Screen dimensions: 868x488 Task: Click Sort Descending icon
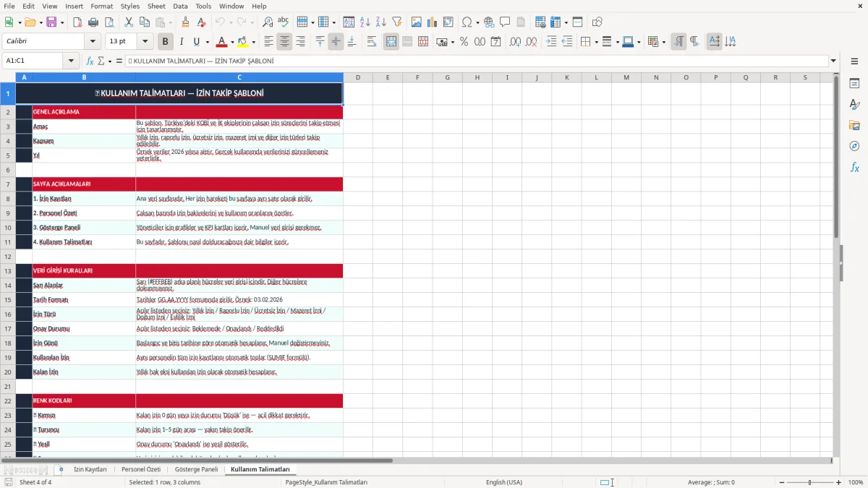point(380,22)
